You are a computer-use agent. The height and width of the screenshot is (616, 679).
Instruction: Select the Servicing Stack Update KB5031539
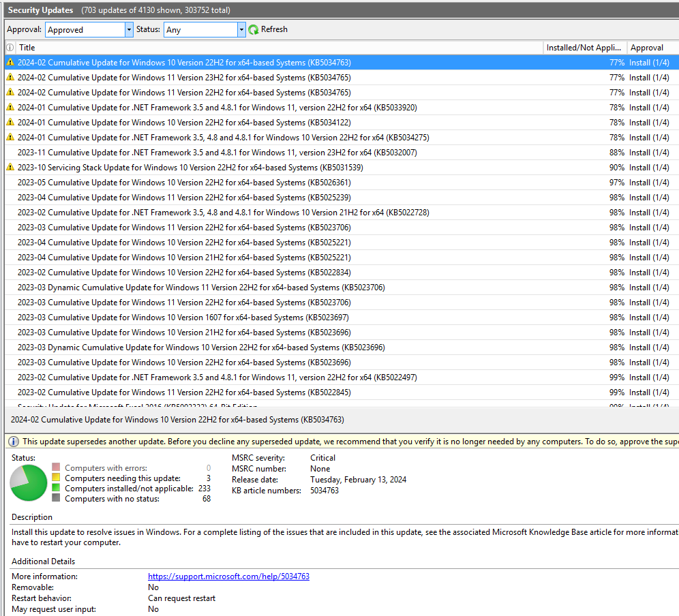click(x=342, y=168)
